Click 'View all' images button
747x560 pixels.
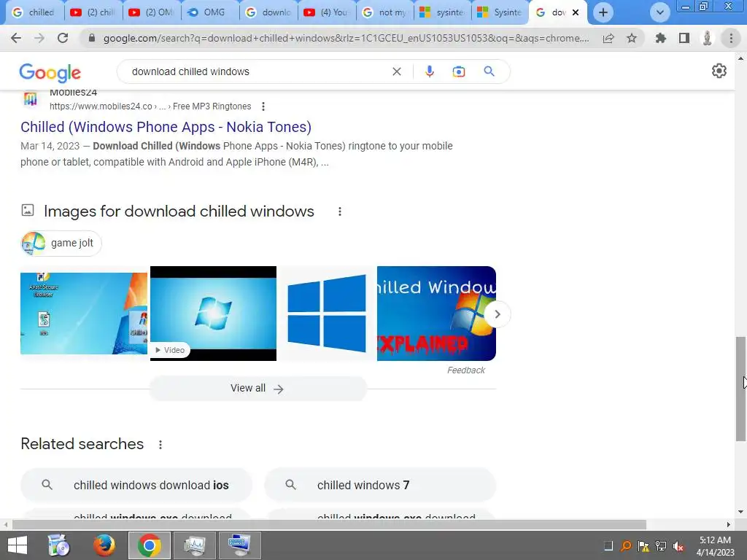pyautogui.click(x=258, y=389)
